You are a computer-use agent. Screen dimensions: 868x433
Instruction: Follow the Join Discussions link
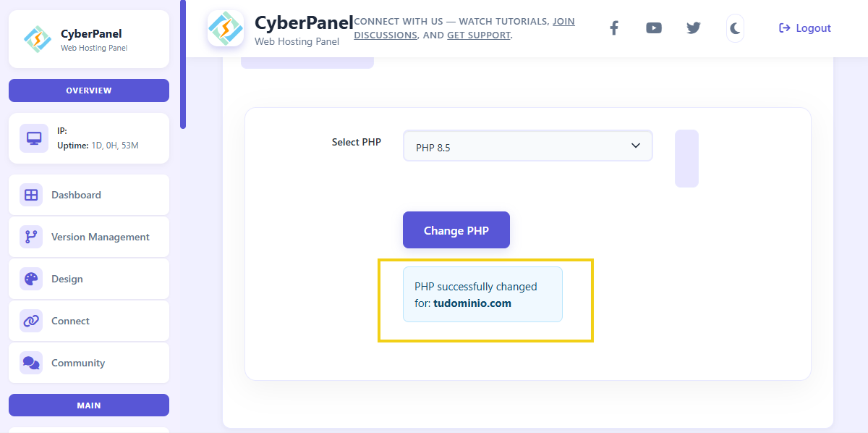pyautogui.click(x=563, y=22)
